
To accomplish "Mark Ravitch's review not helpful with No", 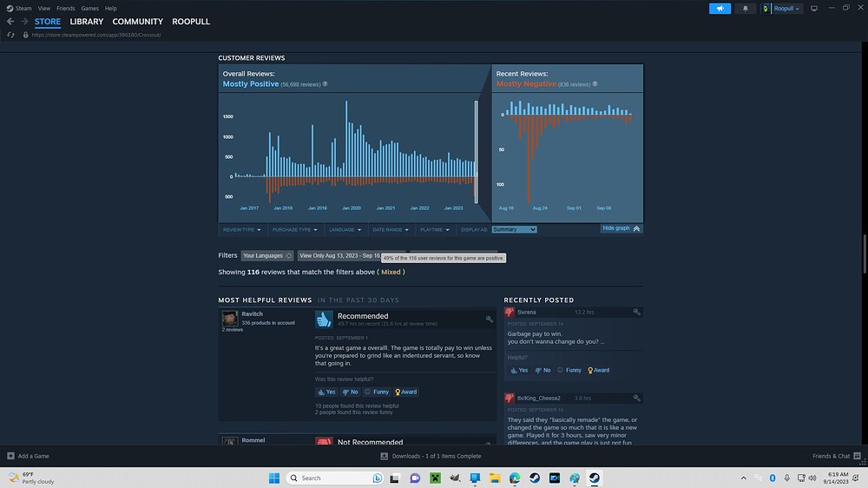I will (350, 392).
